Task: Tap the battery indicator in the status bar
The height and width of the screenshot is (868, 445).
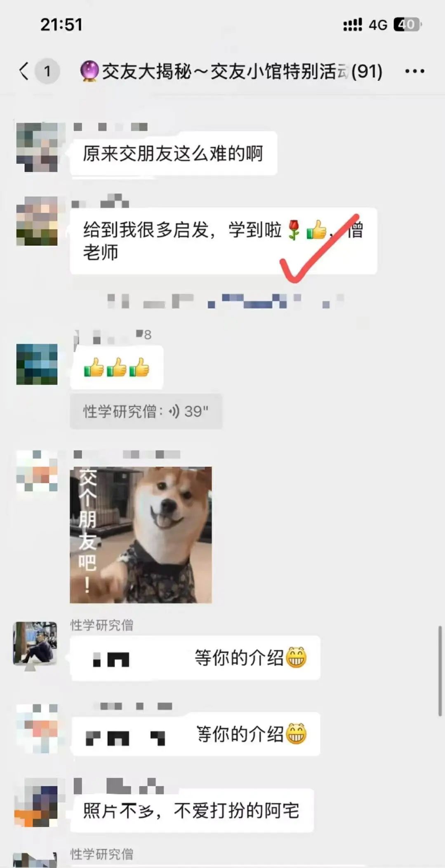Action: (x=407, y=24)
